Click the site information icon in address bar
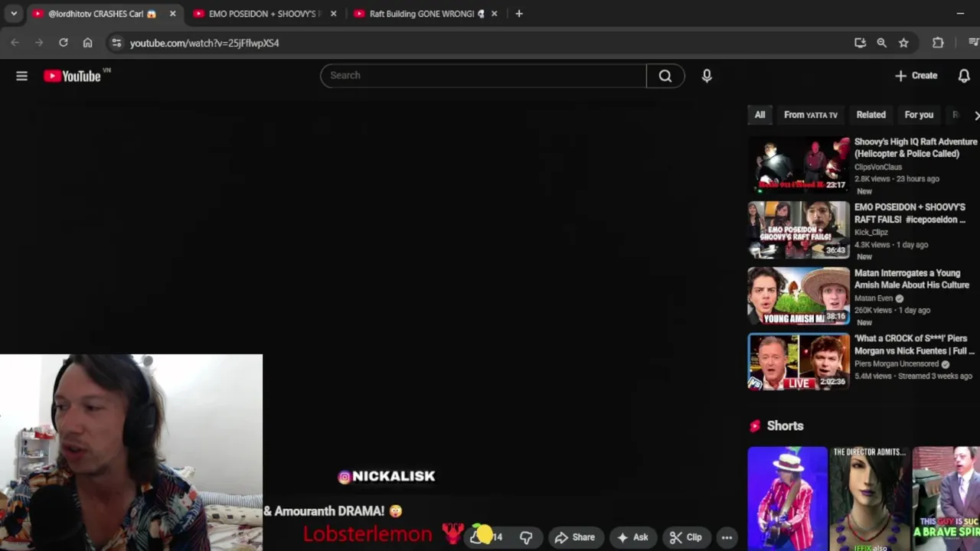 116,43
